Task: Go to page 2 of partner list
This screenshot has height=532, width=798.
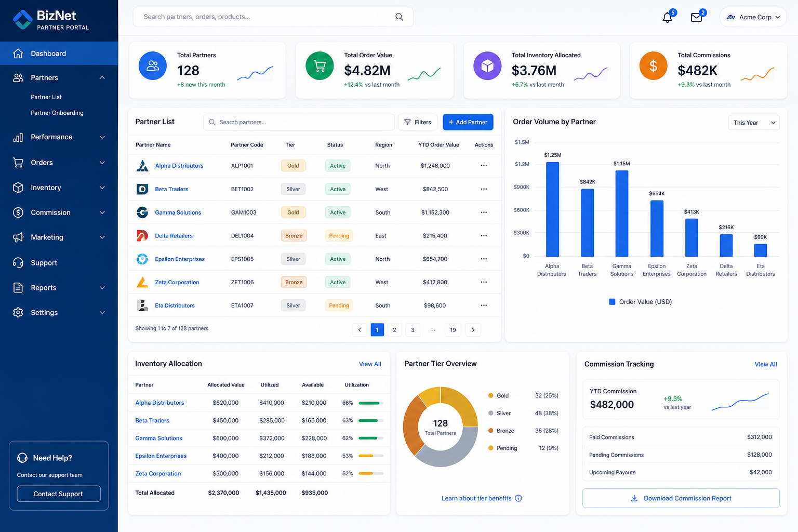Action: point(395,330)
